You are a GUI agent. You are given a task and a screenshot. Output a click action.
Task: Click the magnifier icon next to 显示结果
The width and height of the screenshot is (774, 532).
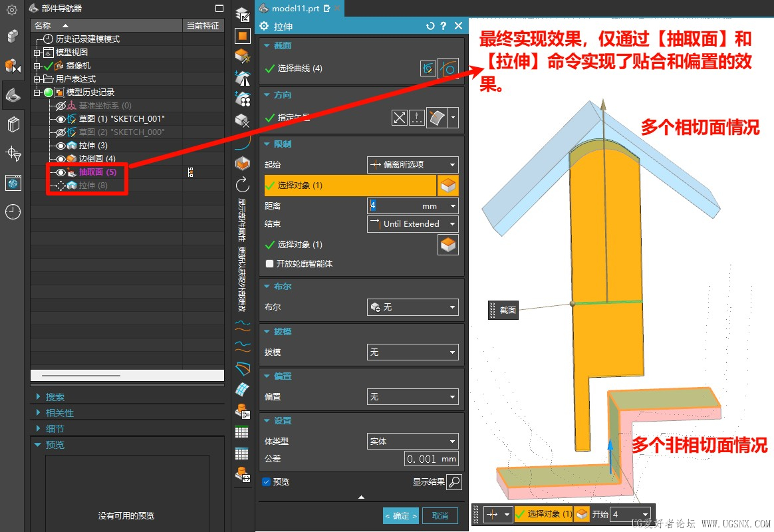click(454, 481)
